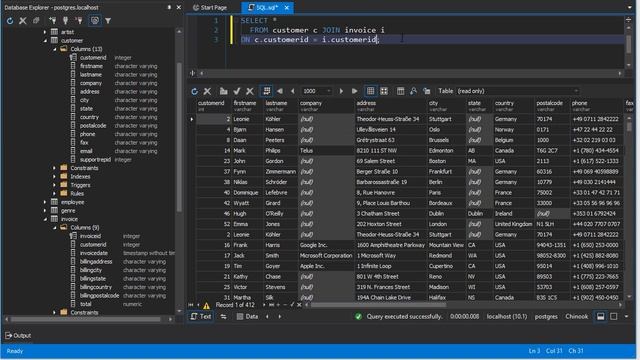Click the swap views arrows icon

click(x=224, y=316)
